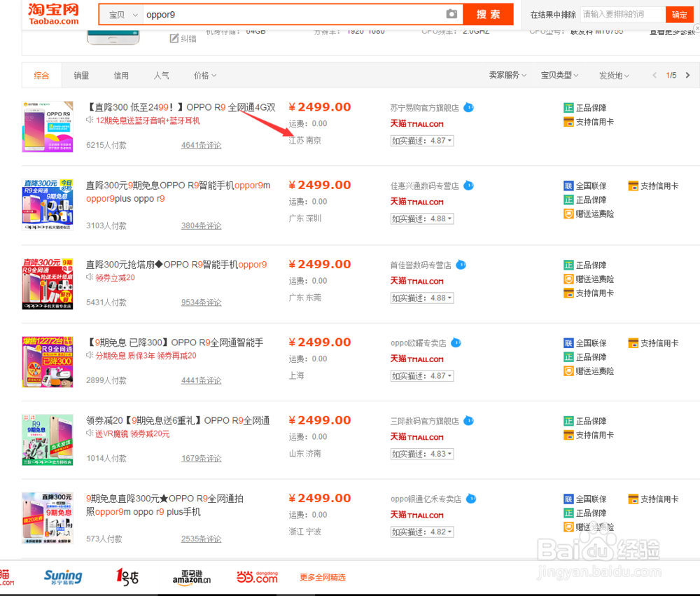
Task: Click the camera image-search icon
Action: [x=451, y=14]
